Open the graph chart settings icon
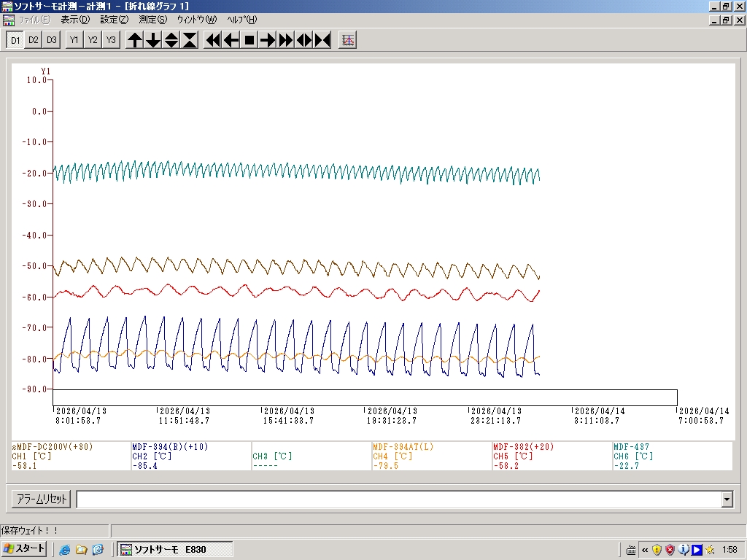This screenshot has height=560, width=747. point(348,40)
